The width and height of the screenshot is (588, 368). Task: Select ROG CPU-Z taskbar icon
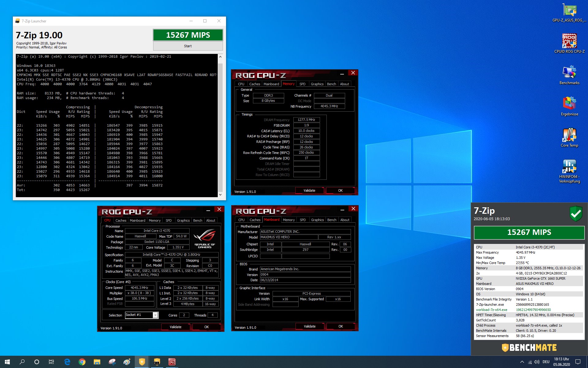[172, 362]
